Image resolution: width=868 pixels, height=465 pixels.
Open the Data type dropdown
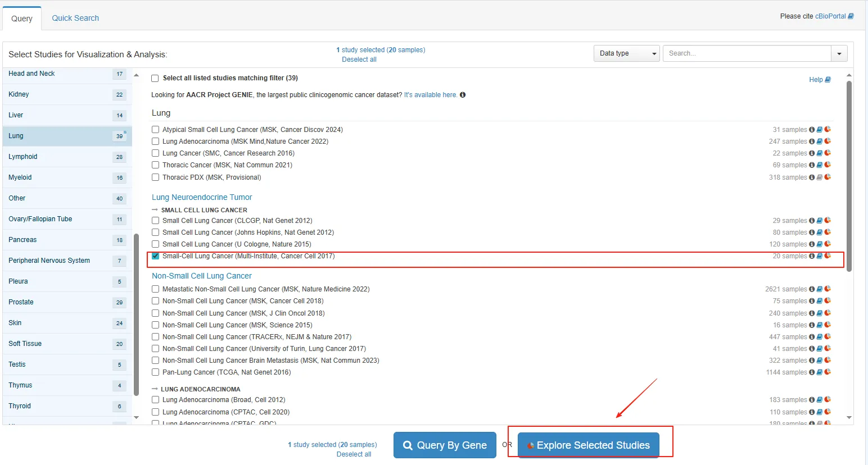click(x=626, y=53)
